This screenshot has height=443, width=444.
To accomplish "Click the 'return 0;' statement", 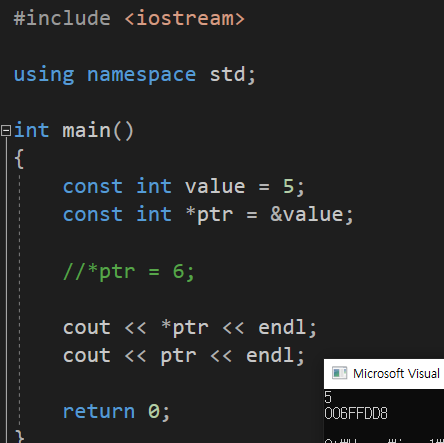I will click(x=116, y=412).
